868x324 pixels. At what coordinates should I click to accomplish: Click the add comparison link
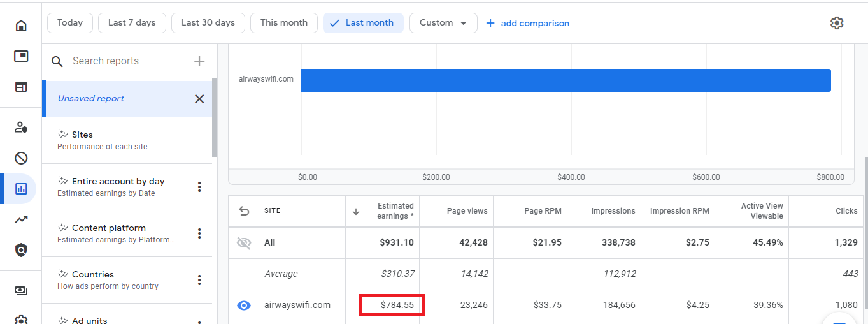click(528, 23)
